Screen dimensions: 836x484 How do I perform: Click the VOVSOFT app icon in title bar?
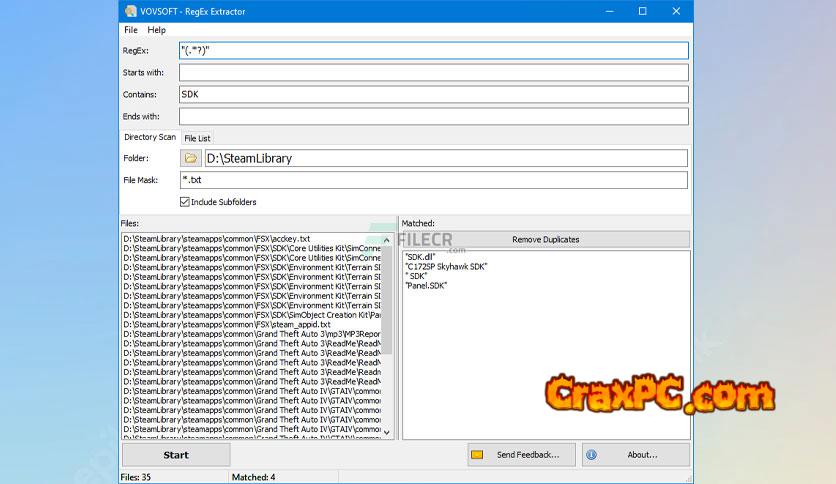click(x=131, y=11)
